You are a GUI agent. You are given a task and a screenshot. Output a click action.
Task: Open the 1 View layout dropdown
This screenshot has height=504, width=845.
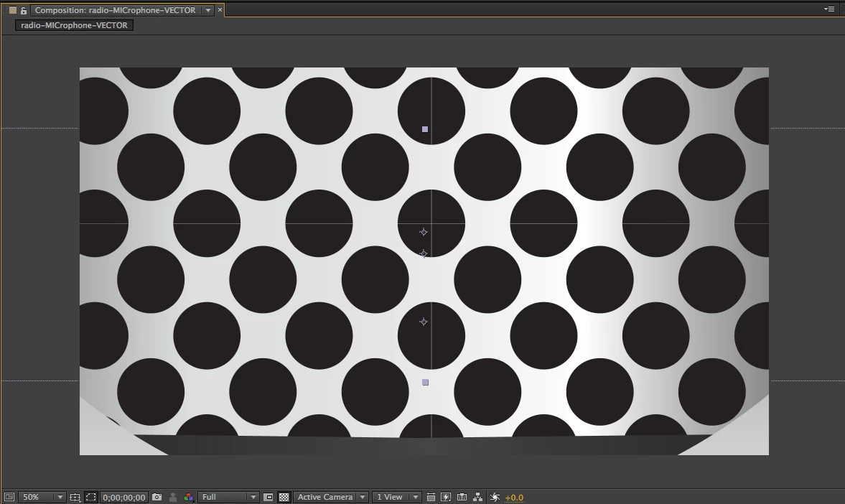click(x=396, y=497)
